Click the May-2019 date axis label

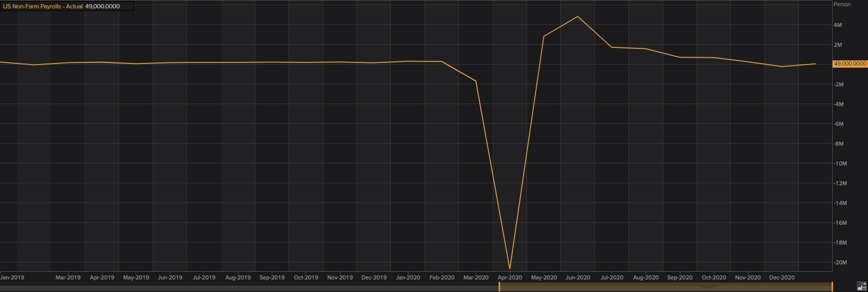click(x=136, y=277)
